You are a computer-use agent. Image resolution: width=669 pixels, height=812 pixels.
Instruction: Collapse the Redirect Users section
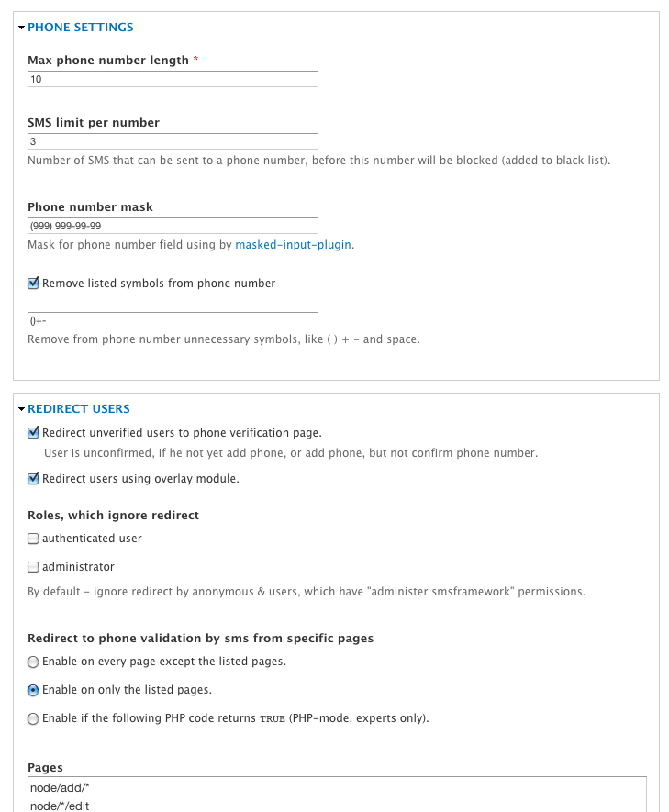21,408
